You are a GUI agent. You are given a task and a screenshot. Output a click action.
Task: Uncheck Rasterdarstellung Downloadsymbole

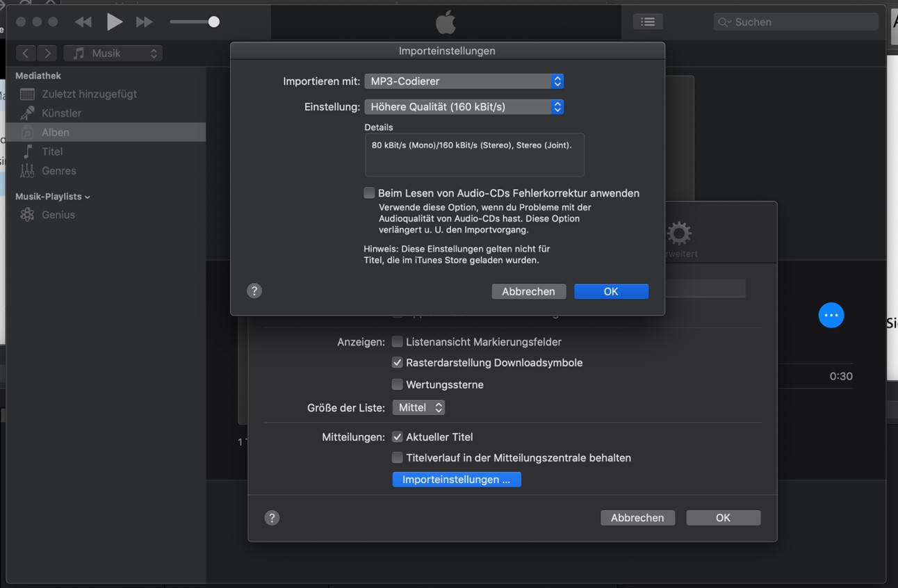point(398,363)
